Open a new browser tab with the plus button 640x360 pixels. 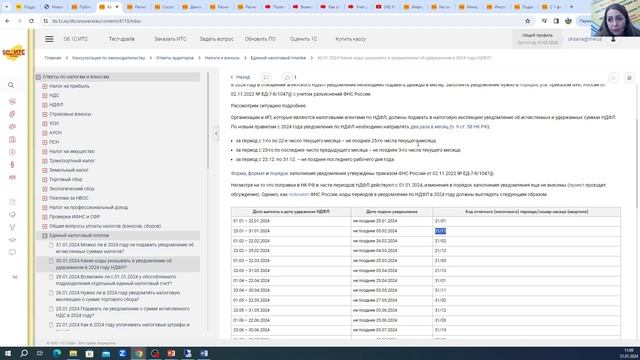click(x=571, y=7)
